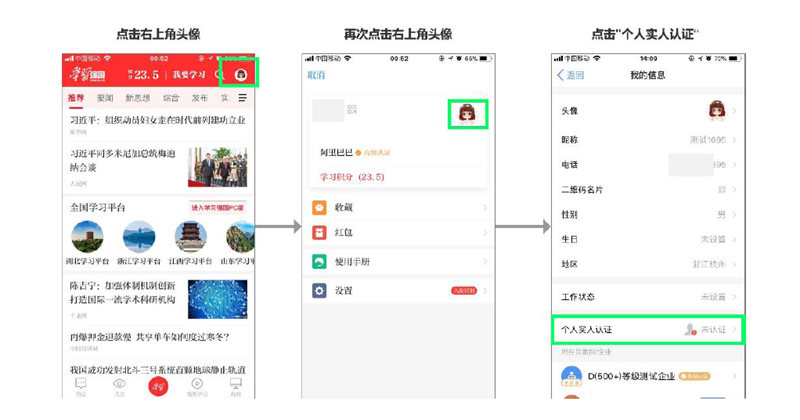Tap the profile avatar in the red header
Image resolution: width=800 pixels, height=420 pixels.
240,74
